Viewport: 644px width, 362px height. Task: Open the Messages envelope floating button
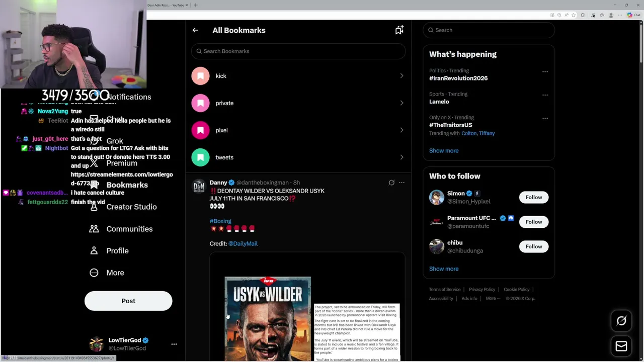click(x=621, y=346)
